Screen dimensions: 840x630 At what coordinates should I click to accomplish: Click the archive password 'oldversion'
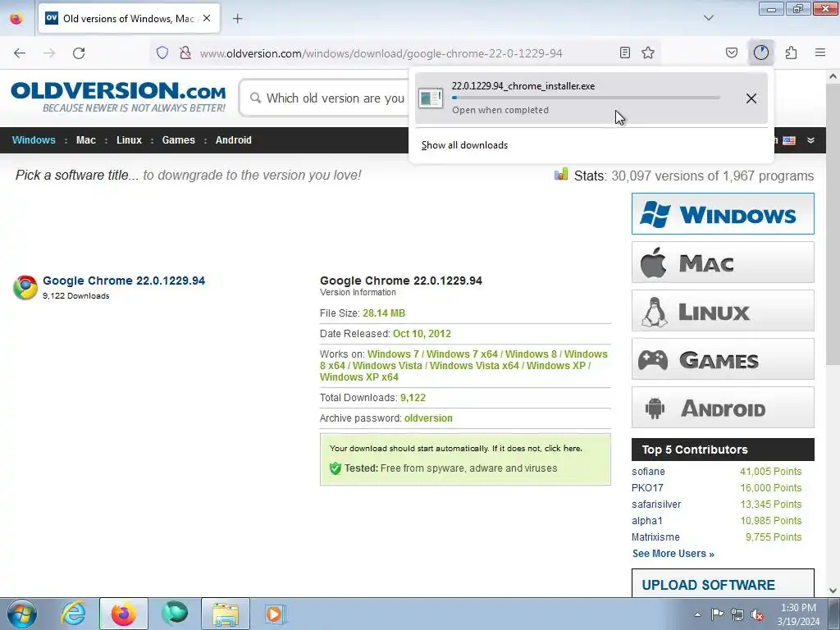point(428,418)
